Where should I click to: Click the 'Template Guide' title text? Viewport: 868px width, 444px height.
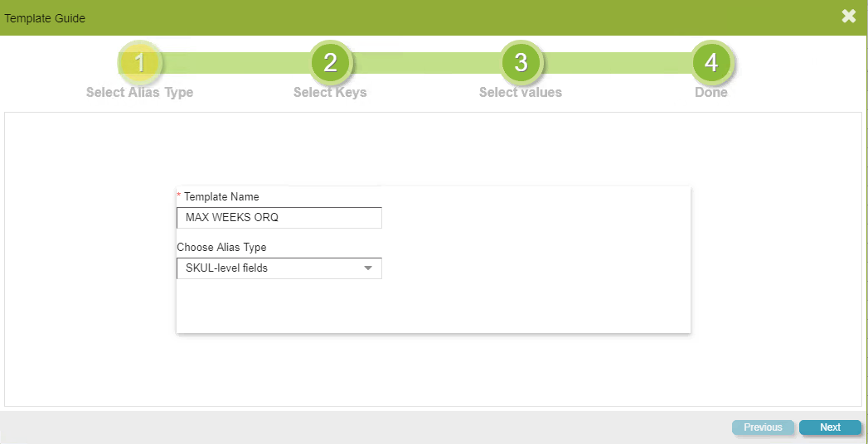pos(46,17)
